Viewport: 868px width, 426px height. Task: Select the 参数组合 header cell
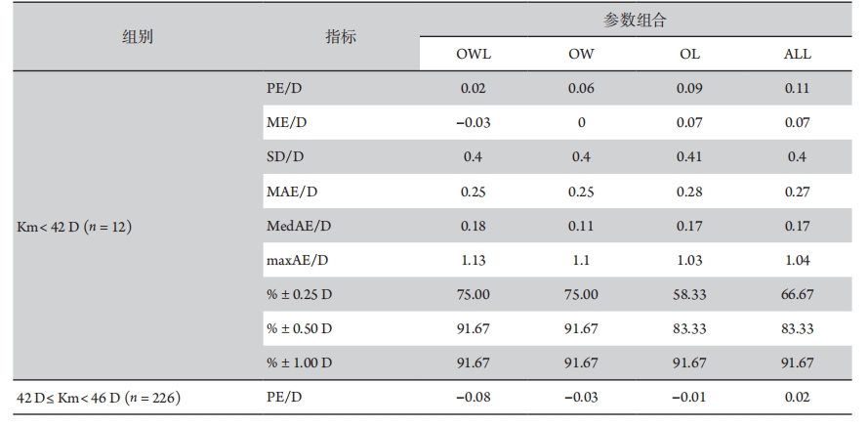pos(634,21)
